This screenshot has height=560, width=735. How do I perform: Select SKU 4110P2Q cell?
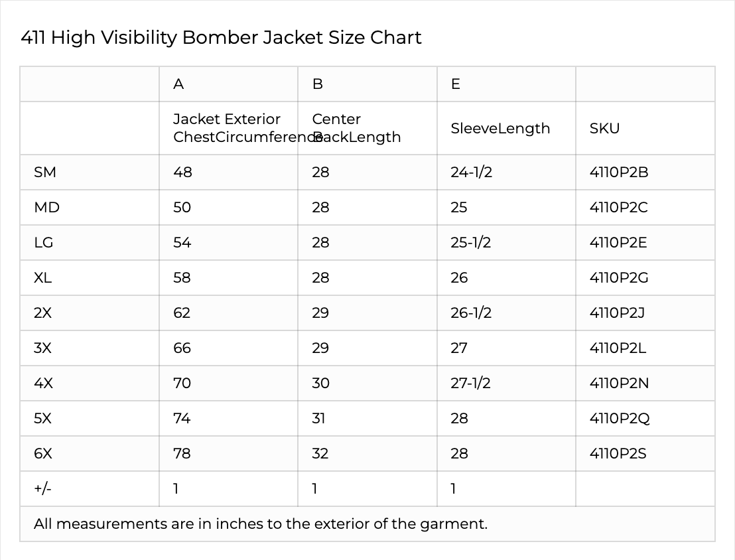[619, 419]
